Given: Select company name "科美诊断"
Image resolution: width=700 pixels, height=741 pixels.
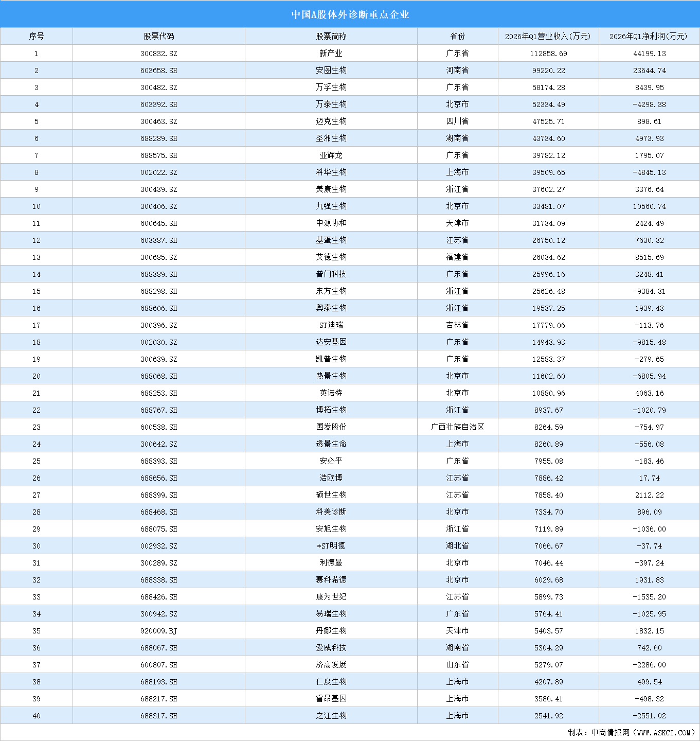Looking at the screenshot, I should click(x=331, y=512).
